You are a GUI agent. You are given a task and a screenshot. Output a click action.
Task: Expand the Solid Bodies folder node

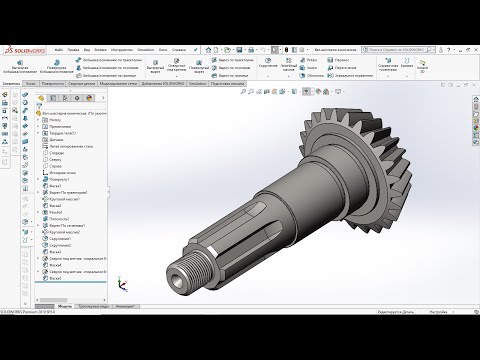tap(38, 133)
